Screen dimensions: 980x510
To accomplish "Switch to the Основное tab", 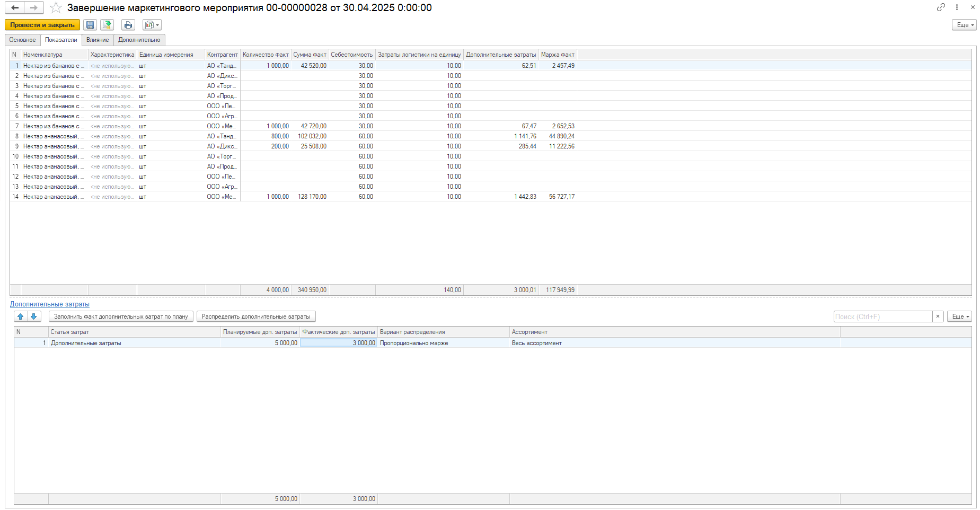I will [23, 40].
